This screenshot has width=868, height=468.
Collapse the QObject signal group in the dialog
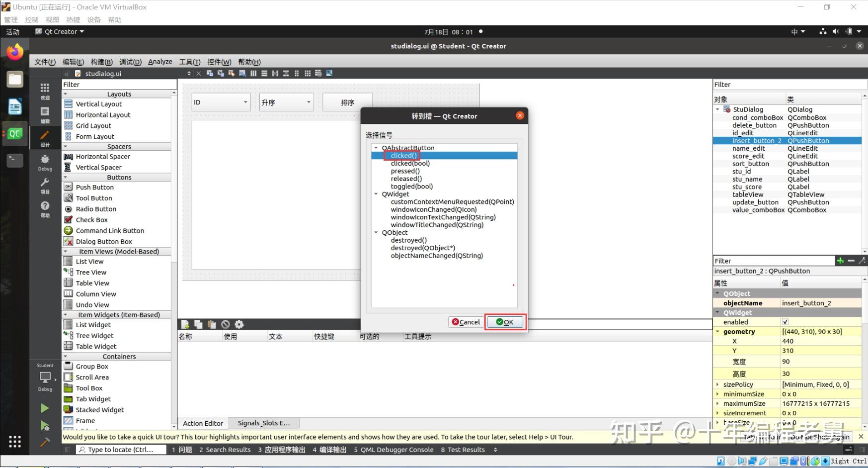[x=376, y=232]
